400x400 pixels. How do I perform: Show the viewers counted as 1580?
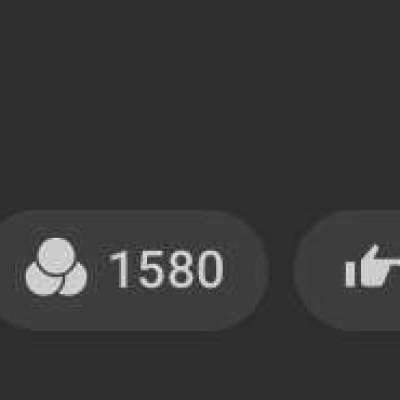pyautogui.click(x=133, y=270)
